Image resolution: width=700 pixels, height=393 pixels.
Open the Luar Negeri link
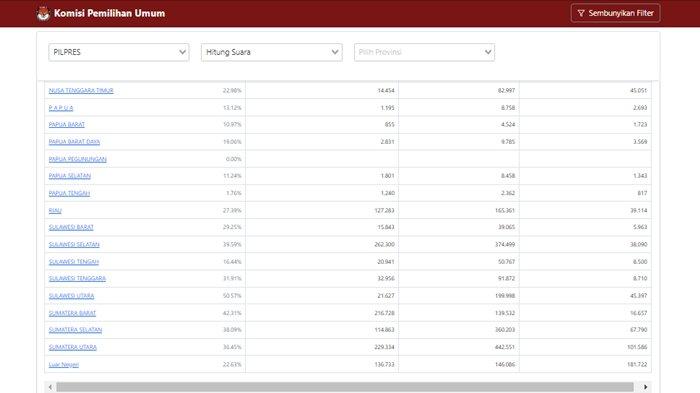[x=64, y=365]
